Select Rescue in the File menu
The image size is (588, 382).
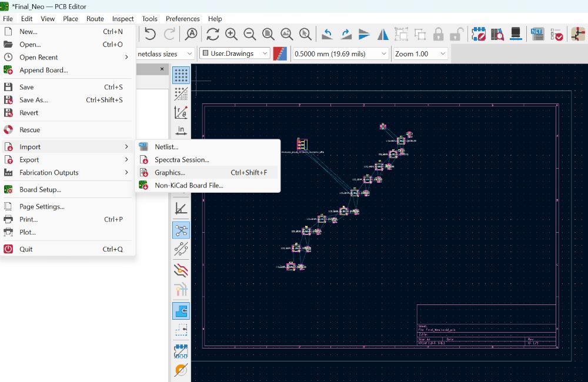66,130
